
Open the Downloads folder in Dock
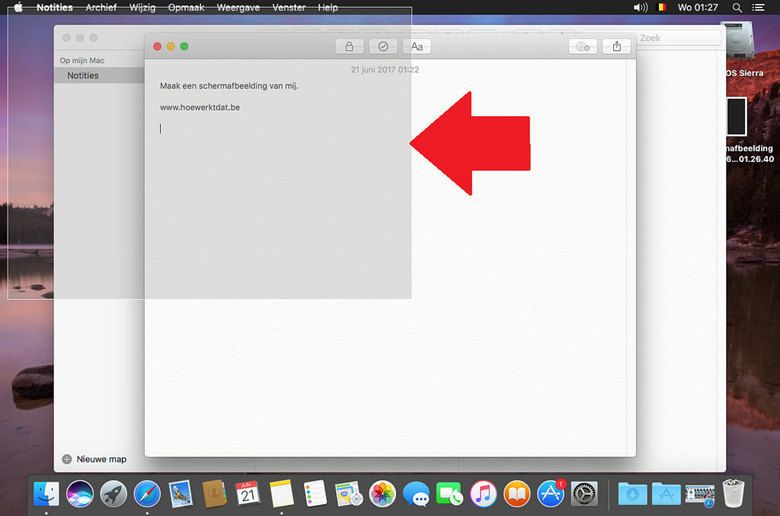coord(632,494)
